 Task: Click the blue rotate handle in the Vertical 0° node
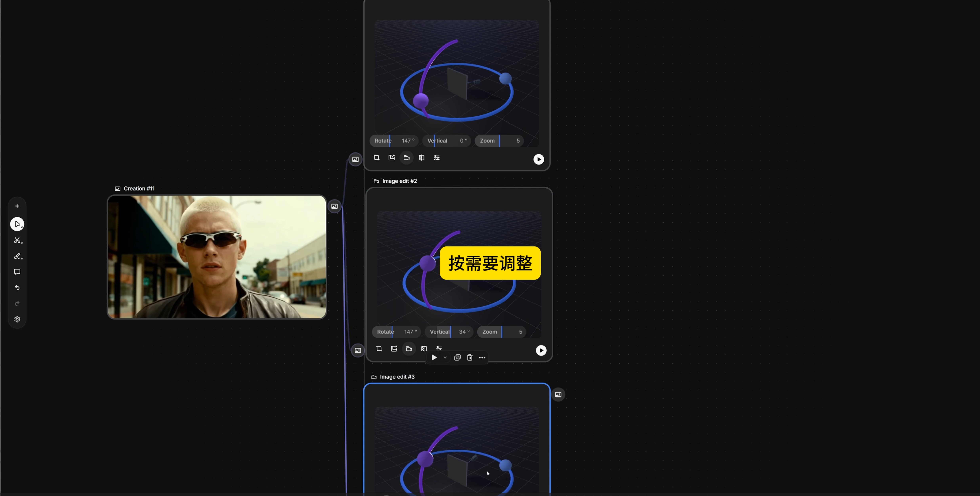pyautogui.click(x=505, y=79)
